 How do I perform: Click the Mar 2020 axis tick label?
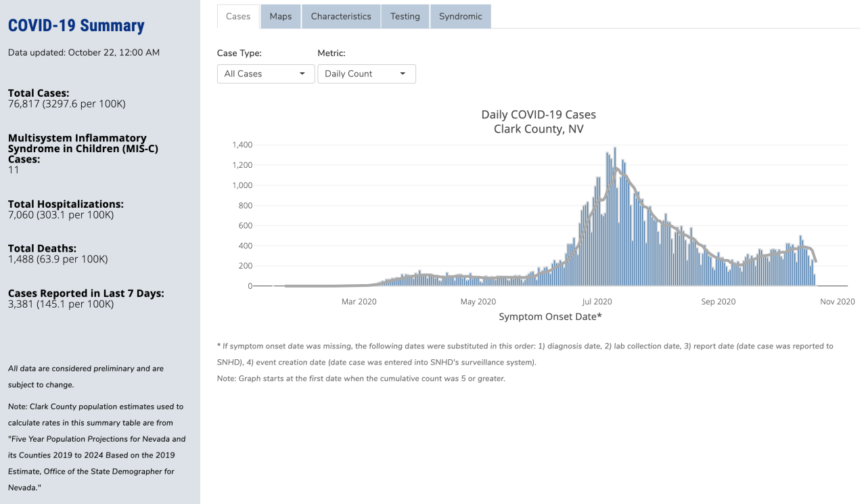tap(359, 302)
